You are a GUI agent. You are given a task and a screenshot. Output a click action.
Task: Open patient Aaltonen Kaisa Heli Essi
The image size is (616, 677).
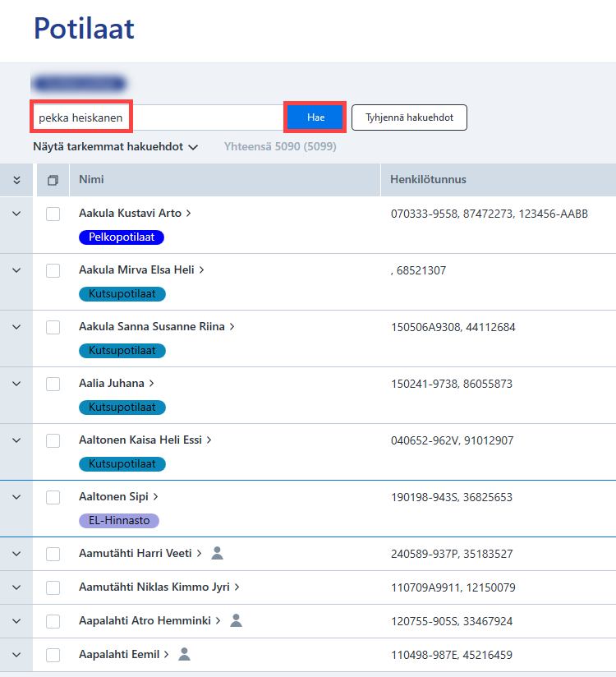click(145, 440)
